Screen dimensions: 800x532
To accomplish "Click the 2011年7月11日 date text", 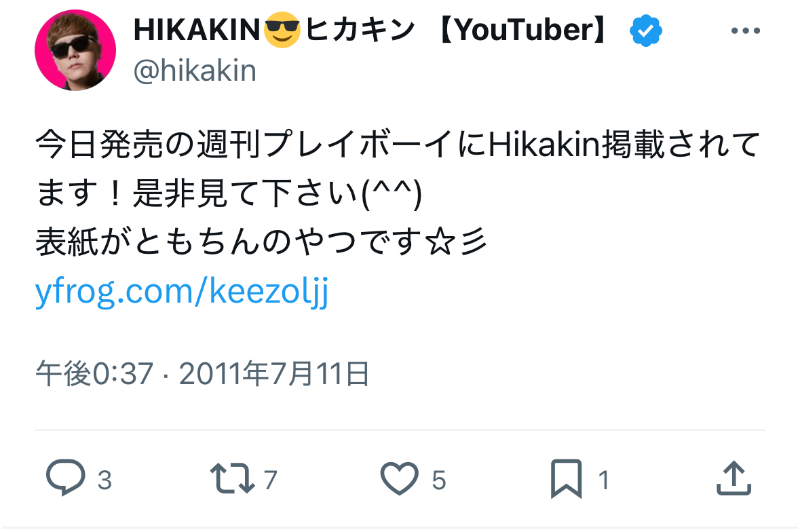I will (274, 374).
